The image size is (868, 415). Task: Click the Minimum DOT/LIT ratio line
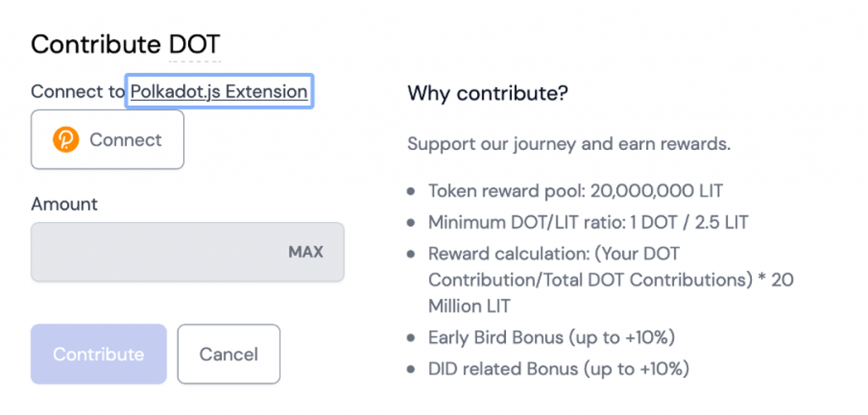pos(588,223)
